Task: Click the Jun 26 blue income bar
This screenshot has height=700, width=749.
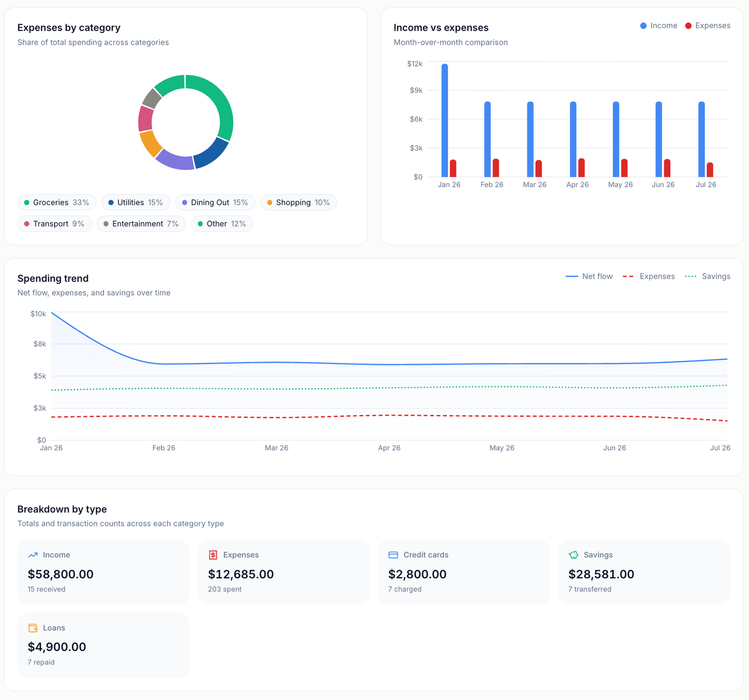Action: click(x=658, y=139)
